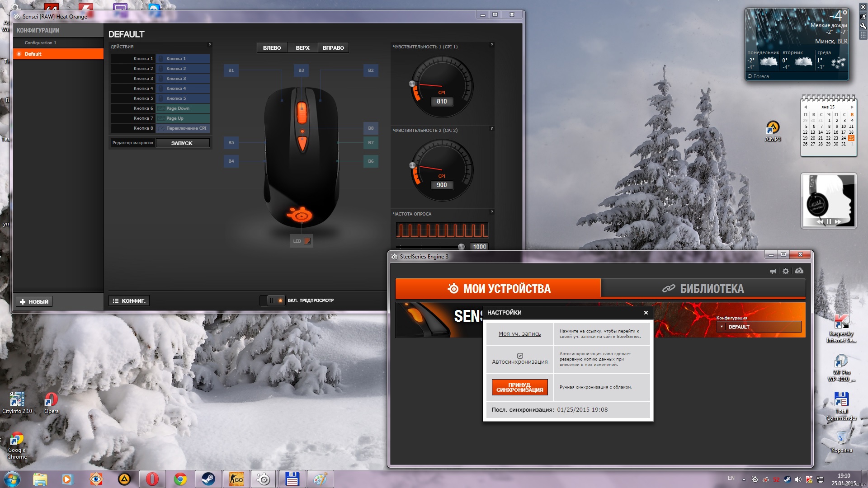Click the cloud sync icon in SteelSeries Engine
Screen dimensions: 868x488
[x=799, y=271]
